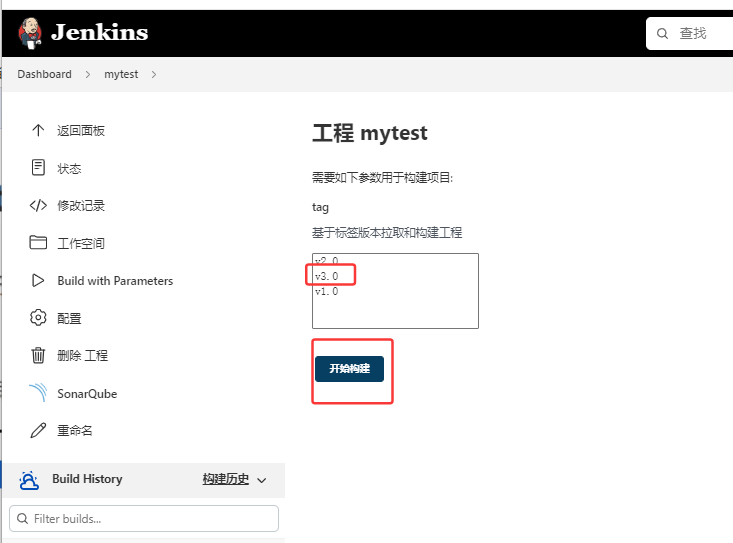Open the 状态 sidebar item
Screen dimensions: 733x543
(69, 168)
